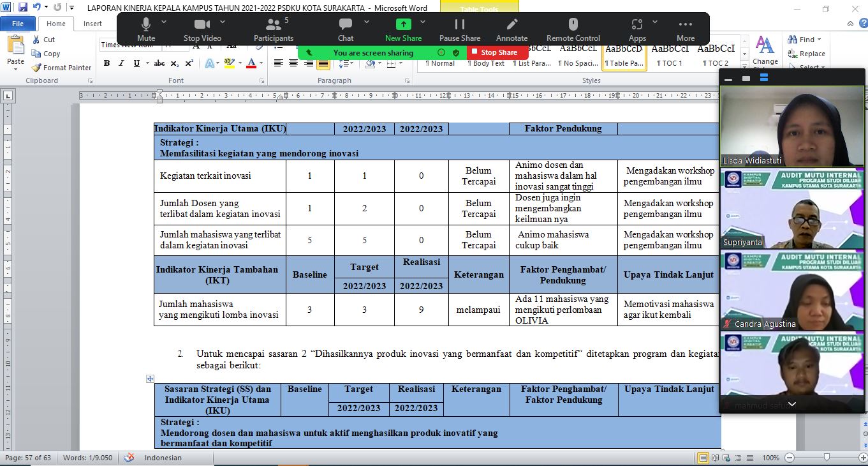Click the table move handle
This screenshot has height=466, width=868.
tap(150, 379)
